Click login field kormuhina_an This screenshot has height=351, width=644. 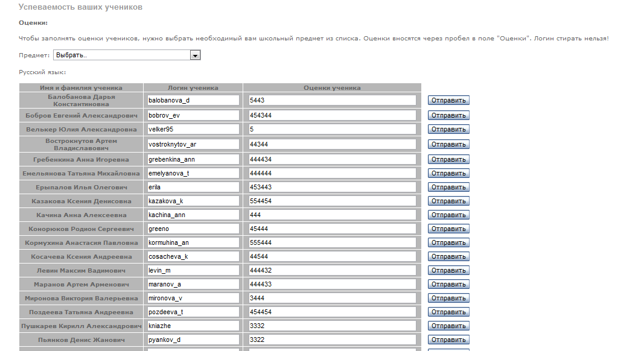point(193,242)
